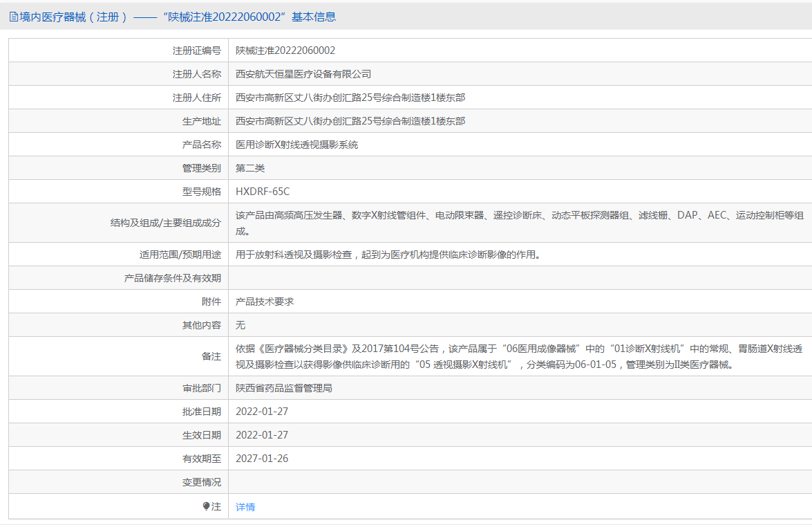Click the 产品名称 label
Image resolution: width=812 pixels, height=525 pixels.
pyautogui.click(x=202, y=145)
